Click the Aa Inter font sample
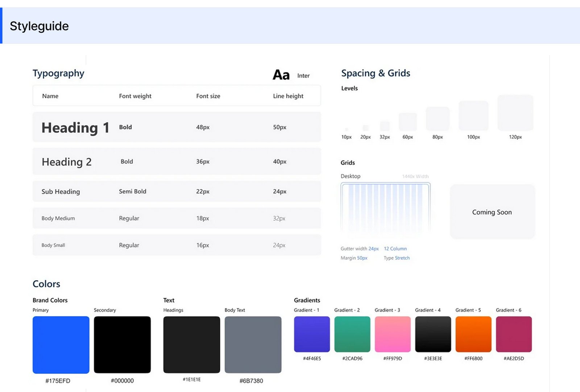 coord(281,75)
